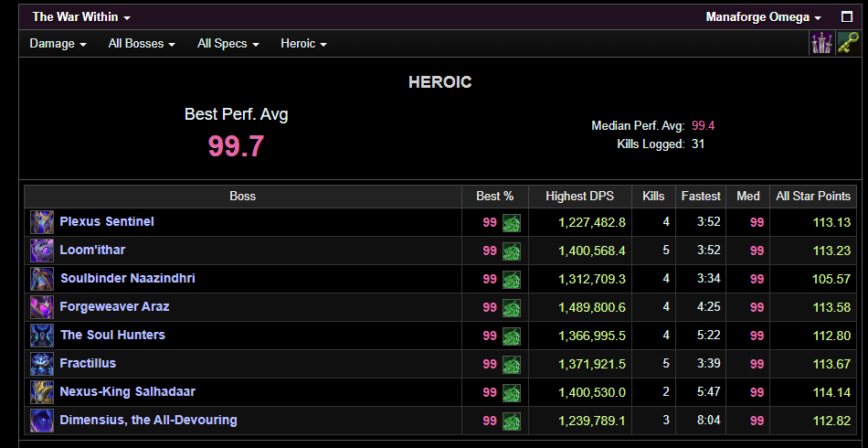
Task: Open the Damage metric dropdown
Action: point(58,43)
